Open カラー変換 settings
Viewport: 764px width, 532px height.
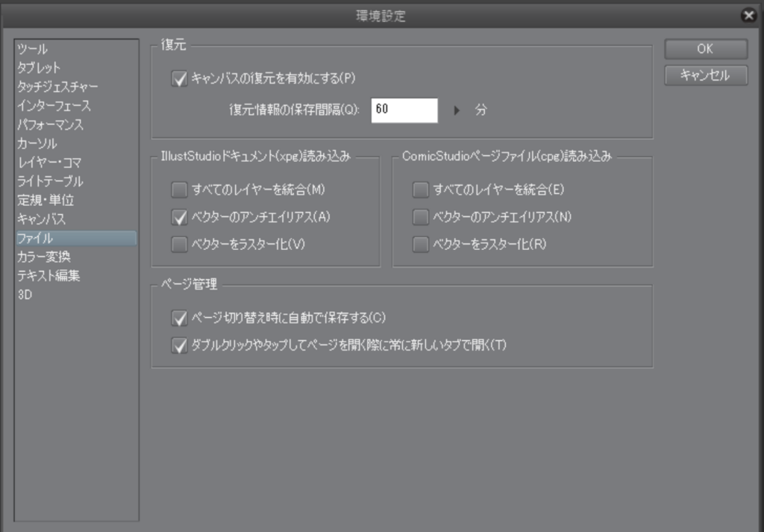pos(76,257)
